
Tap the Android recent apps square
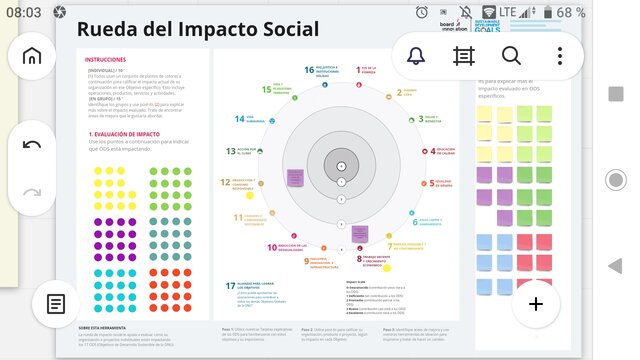coord(616,94)
